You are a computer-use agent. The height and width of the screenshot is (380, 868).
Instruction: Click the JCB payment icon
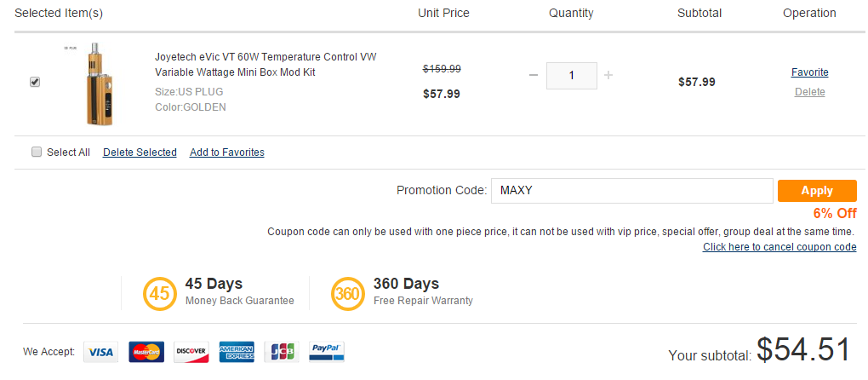point(282,352)
